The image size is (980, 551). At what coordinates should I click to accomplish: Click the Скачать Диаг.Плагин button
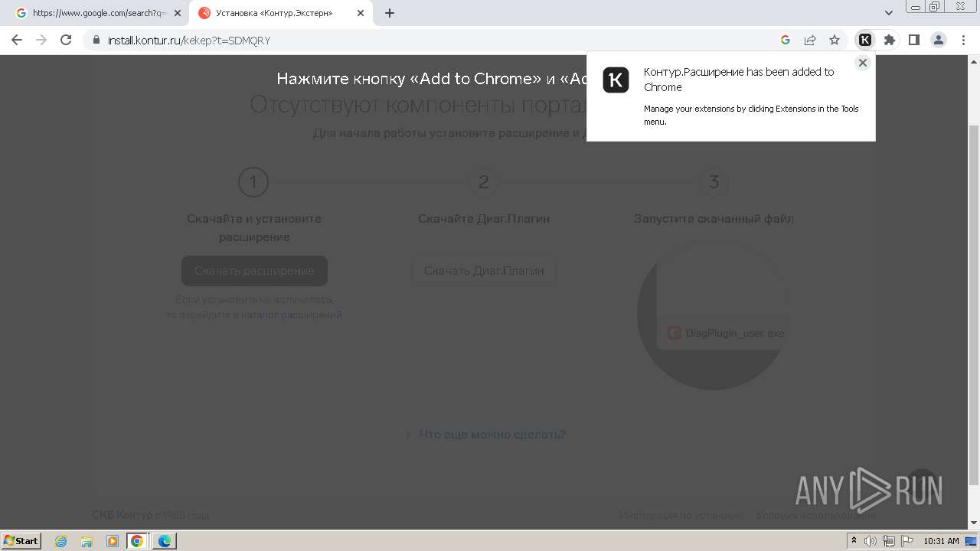pyautogui.click(x=484, y=271)
